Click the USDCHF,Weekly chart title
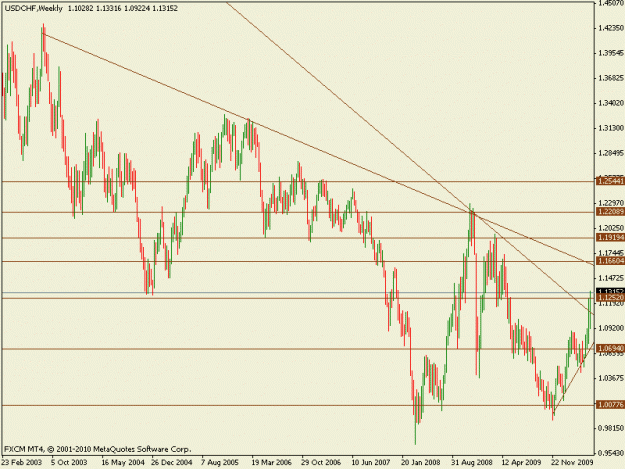This screenshot has height=469, width=625. (x=34, y=8)
